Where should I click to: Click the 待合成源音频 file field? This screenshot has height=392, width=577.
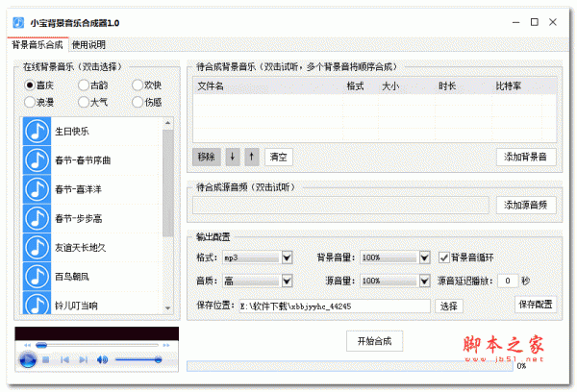340,206
